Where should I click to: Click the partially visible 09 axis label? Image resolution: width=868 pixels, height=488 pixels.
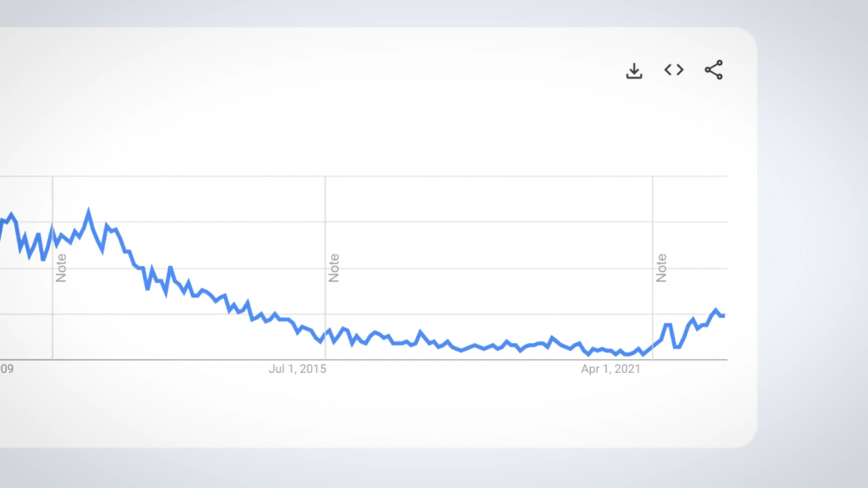point(6,369)
